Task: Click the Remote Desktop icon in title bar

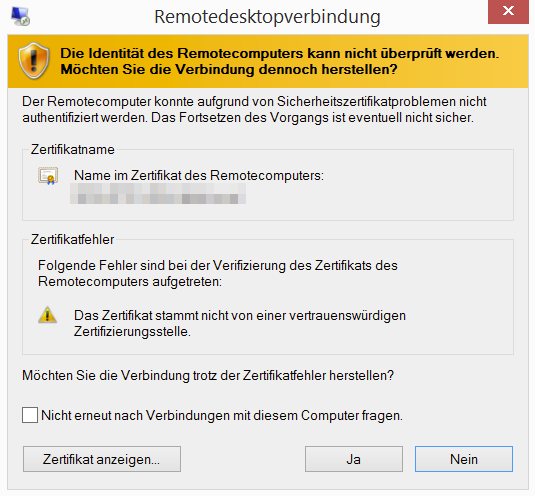Action: 20,16
